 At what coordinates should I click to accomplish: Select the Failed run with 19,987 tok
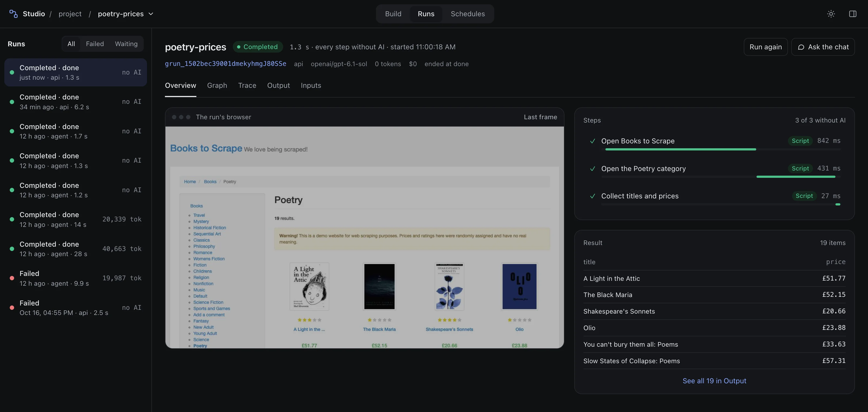(75, 278)
